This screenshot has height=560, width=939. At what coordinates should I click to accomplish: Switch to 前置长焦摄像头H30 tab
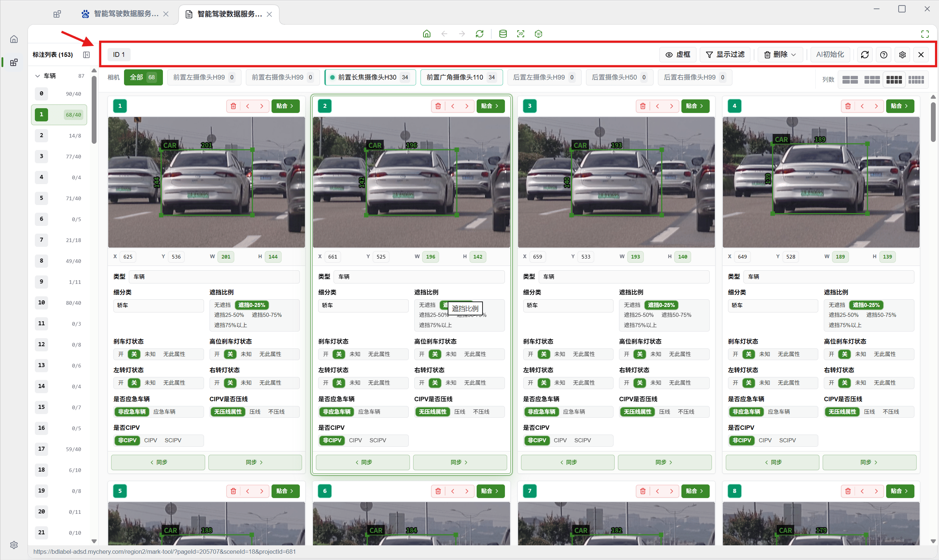(370, 77)
